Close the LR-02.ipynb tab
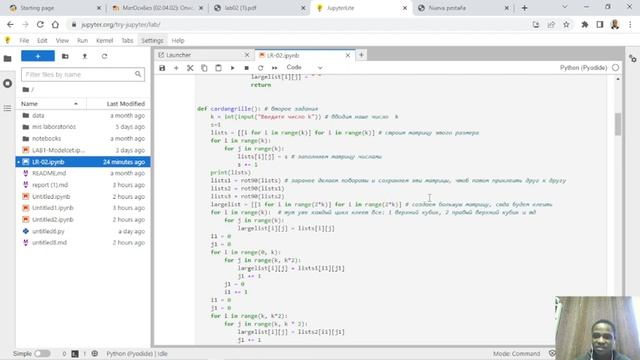The width and height of the screenshot is (640, 360). pyautogui.click(x=348, y=55)
